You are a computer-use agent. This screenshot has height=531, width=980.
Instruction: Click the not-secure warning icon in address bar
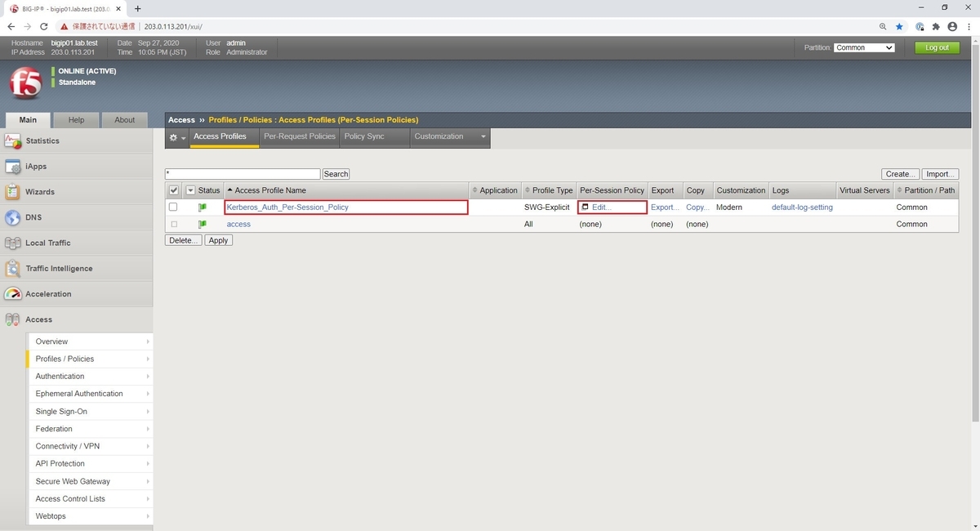click(65, 26)
